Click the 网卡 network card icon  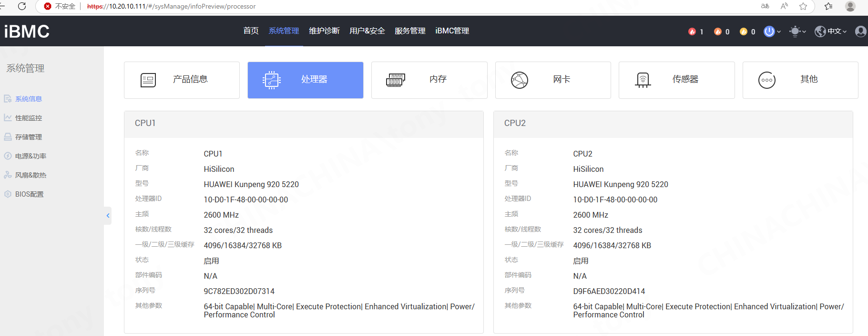[x=519, y=80]
